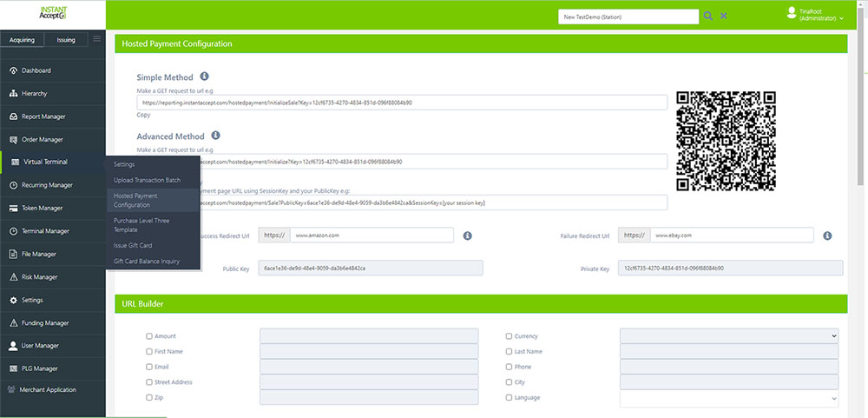Click the Copy link under Simple Method

point(143,115)
